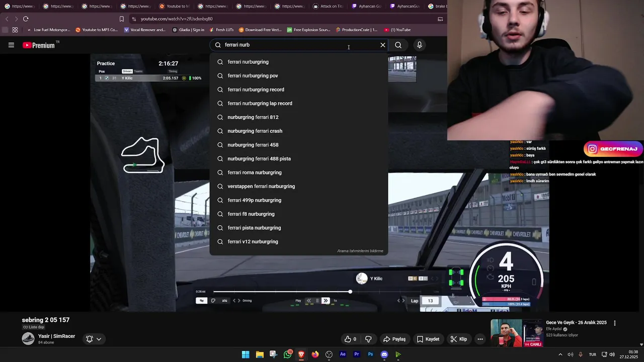
Task: Open File Explorer from taskbar
Action: click(260, 354)
